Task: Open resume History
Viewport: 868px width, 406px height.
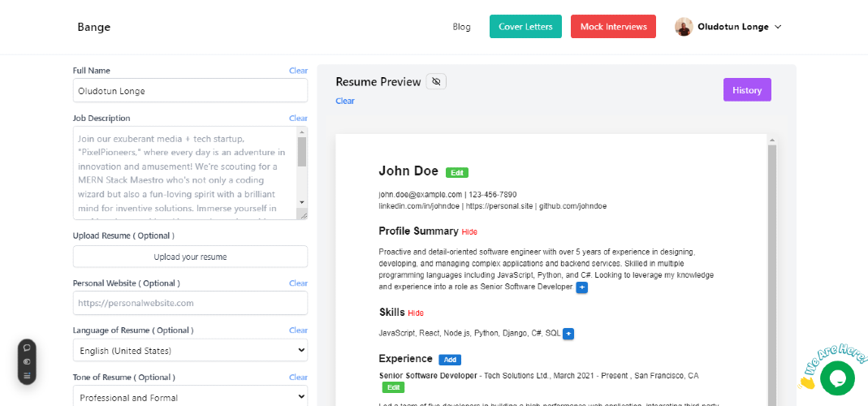Action: pyautogui.click(x=747, y=90)
